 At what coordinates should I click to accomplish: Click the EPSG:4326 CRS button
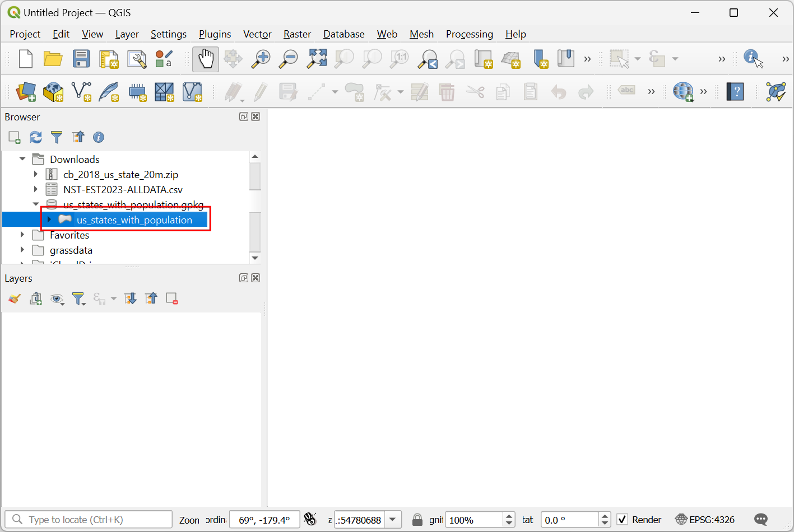pyautogui.click(x=705, y=520)
